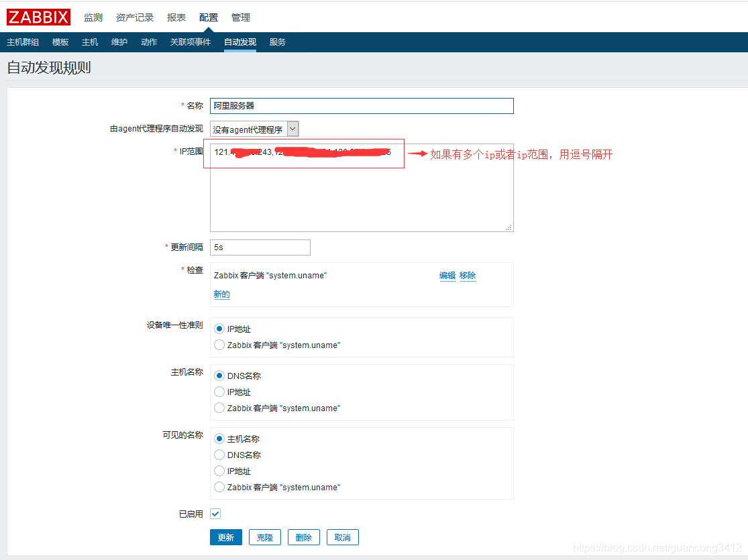Grab the IP范围 textarea resize handle
This screenshot has height=560, width=748.
tap(509, 227)
